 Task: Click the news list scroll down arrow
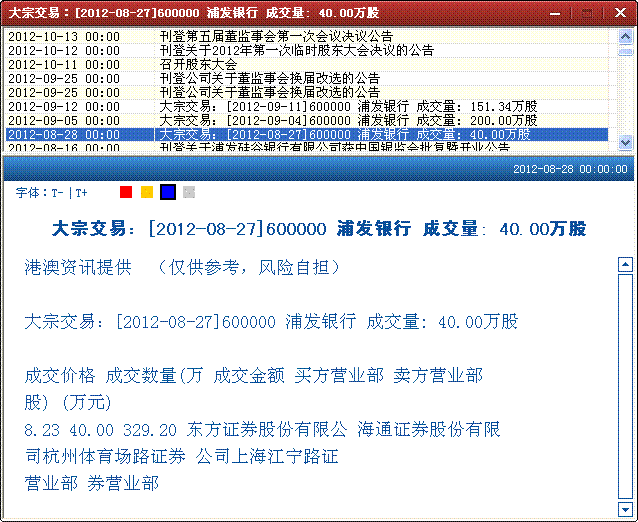pos(625,142)
